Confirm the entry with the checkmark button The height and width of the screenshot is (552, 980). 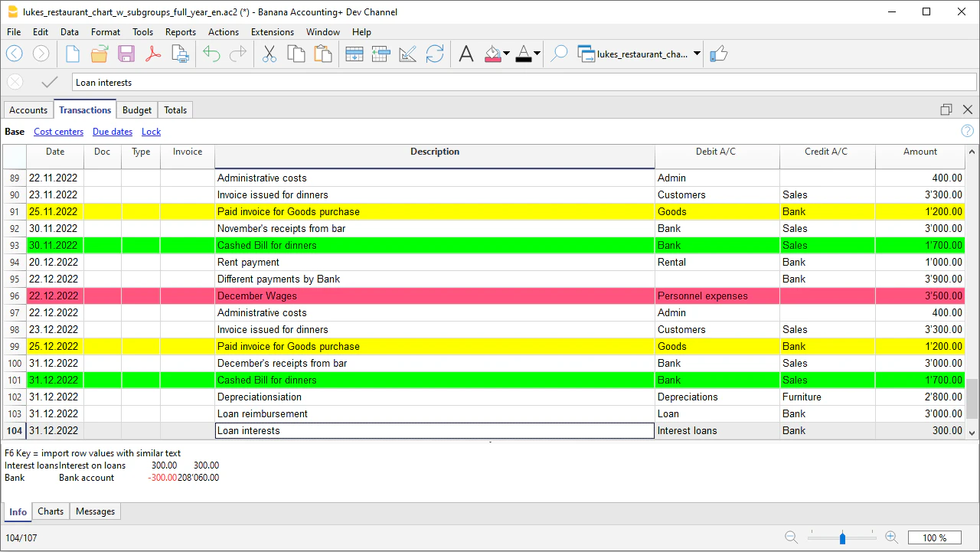pyautogui.click(x=49, y=82)
